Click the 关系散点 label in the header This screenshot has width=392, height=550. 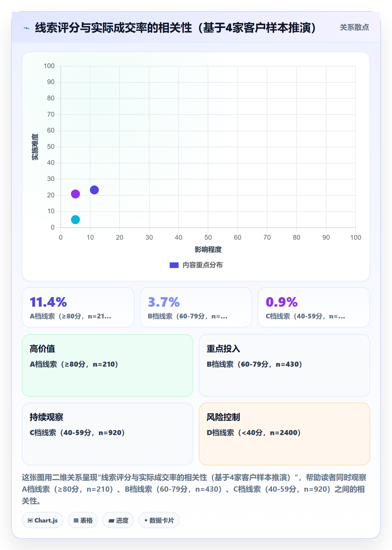coord(354,27)
